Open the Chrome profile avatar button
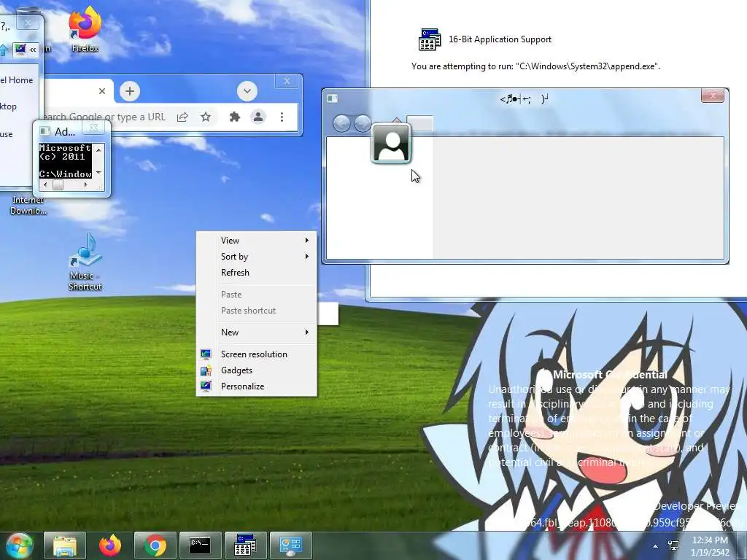The image size is (747, 560). click(258, 117)
